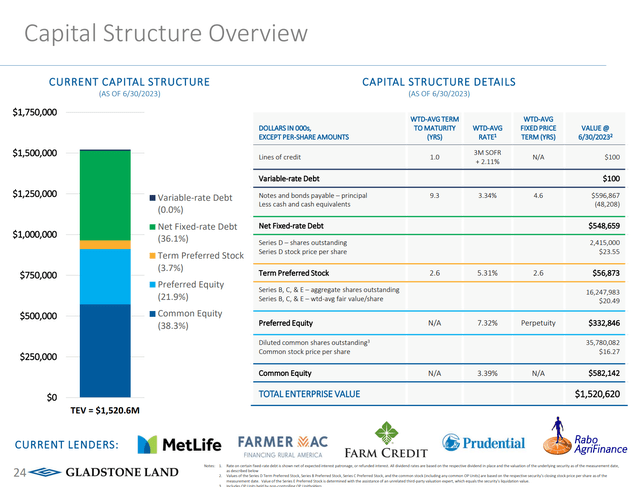Click the '$332,846' value
Viewport: 640px width, 487px height.
[x=604, y=323]
